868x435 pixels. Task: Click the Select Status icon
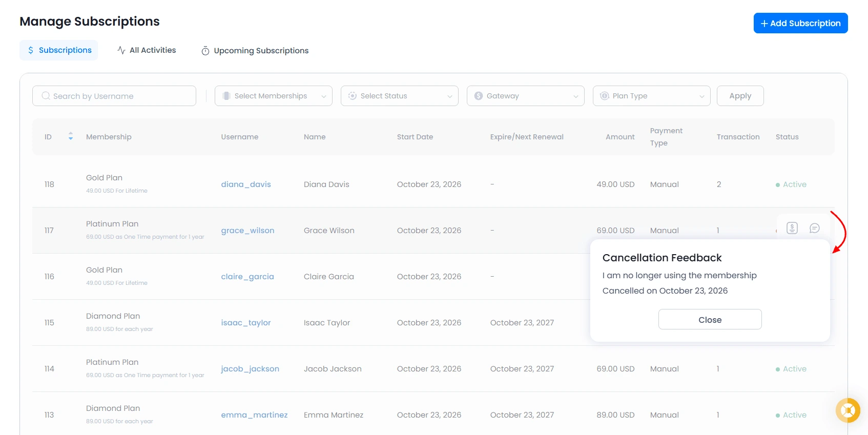pos(353,96)
